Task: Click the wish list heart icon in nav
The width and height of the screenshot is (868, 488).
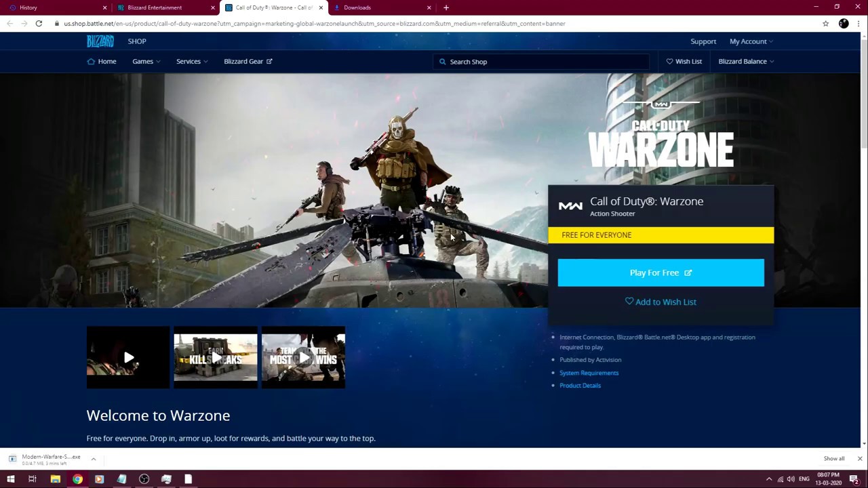Action: (669, 62)
